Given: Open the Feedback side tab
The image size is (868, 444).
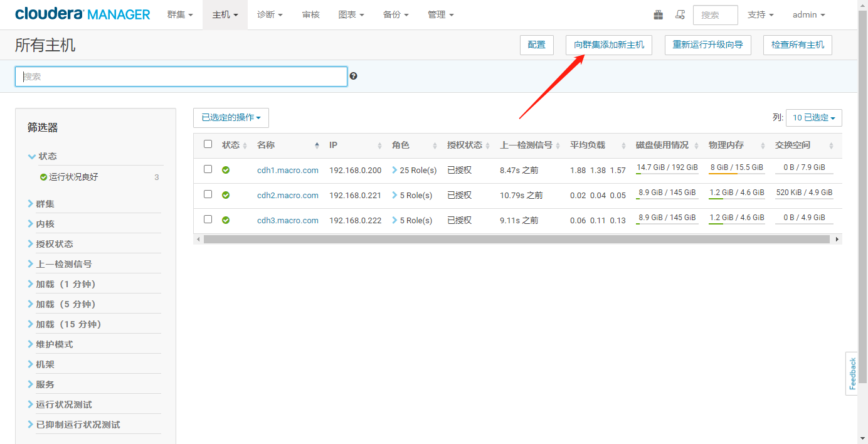Looking at the screenshot, I should [852, 374].
